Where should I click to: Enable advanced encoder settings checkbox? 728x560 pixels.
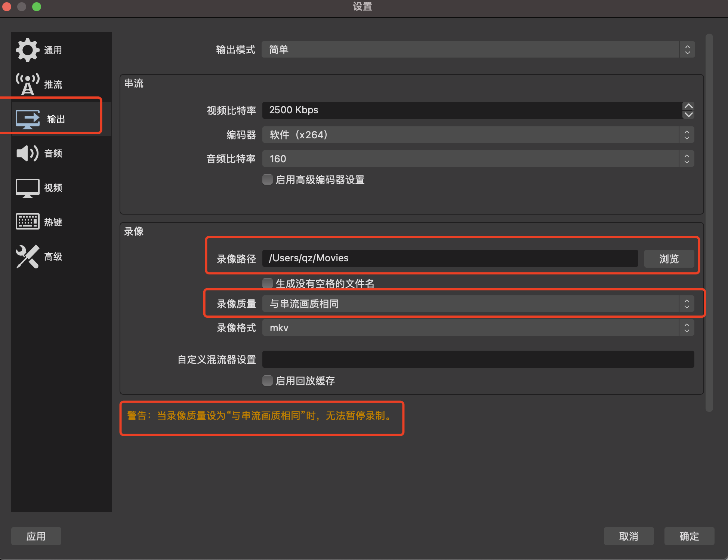point(268,180)
